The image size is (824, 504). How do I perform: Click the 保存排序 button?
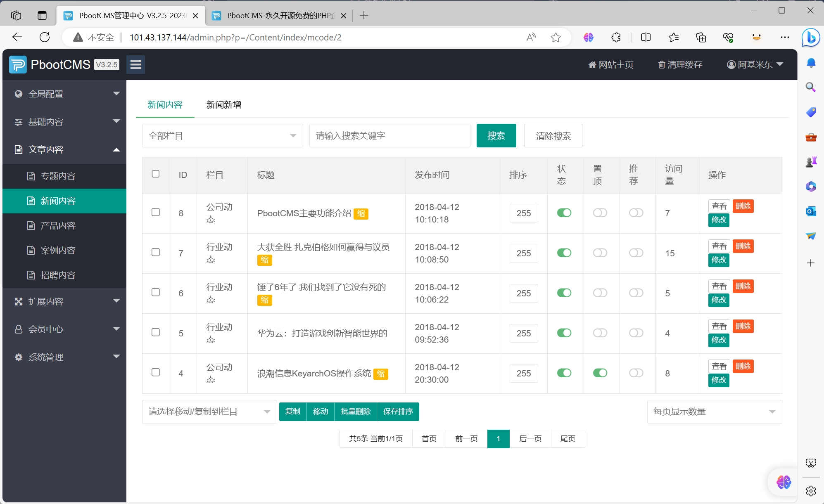click(398, 412)
